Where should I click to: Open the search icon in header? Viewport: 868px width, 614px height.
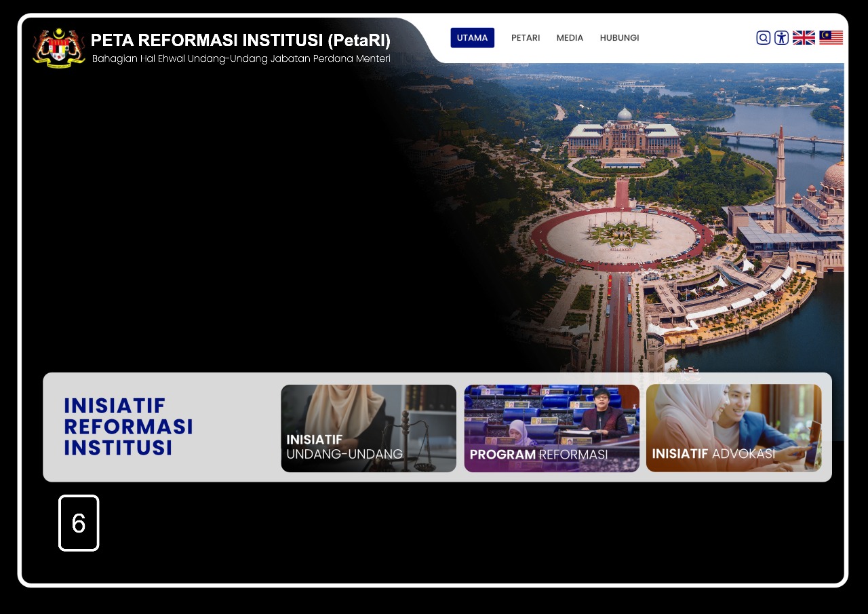pyautogui.click(x=764, y=38)
